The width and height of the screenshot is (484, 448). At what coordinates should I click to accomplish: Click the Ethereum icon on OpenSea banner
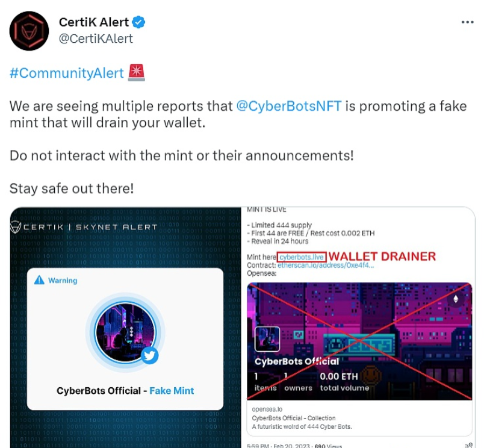click(456, 299)
